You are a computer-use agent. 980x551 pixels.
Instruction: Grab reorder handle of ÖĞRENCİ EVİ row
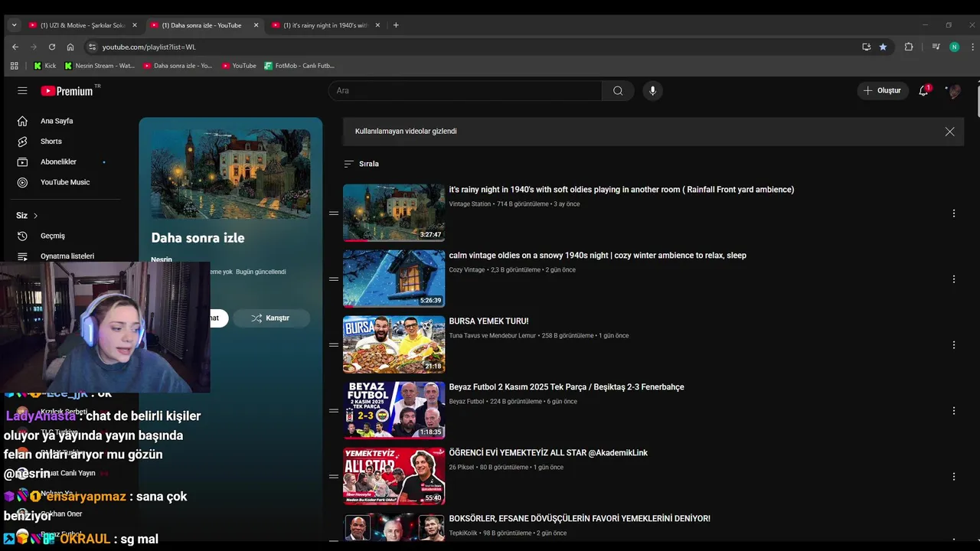(334, 477)
